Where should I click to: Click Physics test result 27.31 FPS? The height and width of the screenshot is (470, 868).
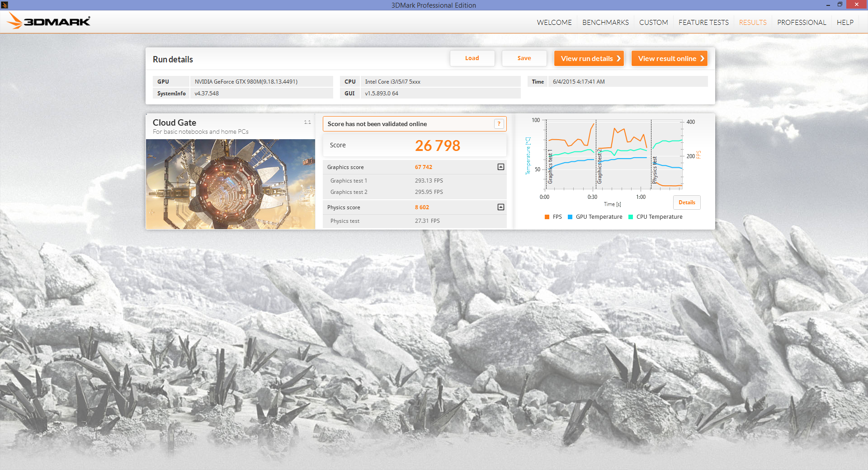click(x=427, y=221)
